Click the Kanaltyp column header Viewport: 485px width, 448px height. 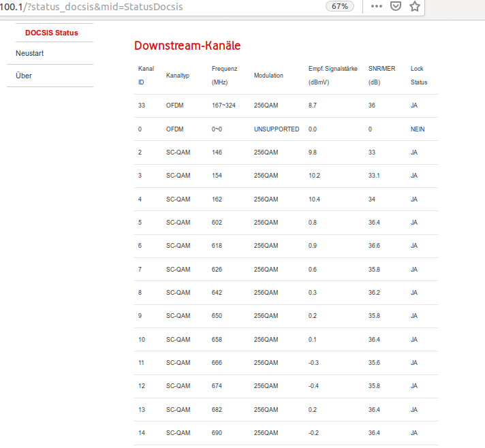point(178,76)
